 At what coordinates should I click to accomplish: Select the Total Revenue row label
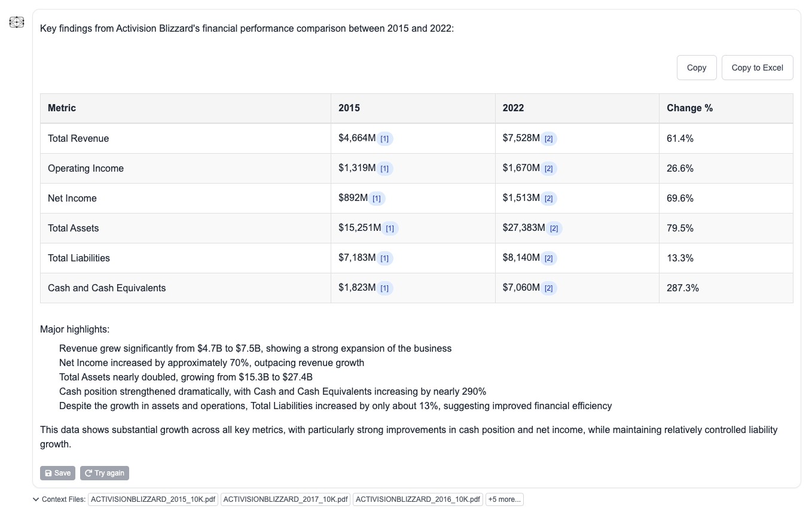click(x=78, y=138)
